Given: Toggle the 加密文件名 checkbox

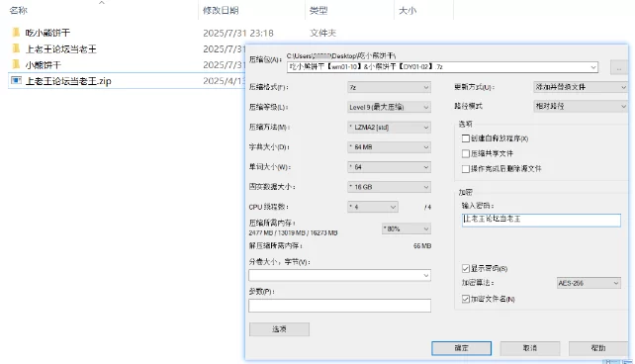Looking at the screenshot, I should pyautogui.click(x=466, y=299).
